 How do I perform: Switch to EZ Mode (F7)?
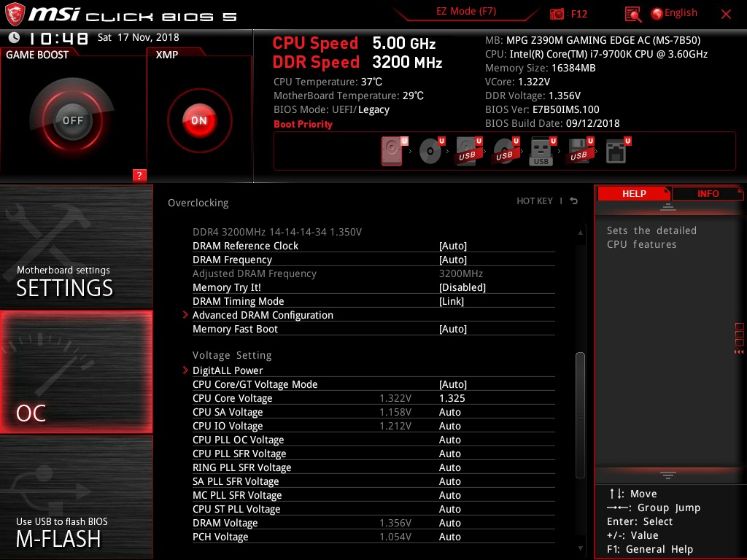point(466,12)
